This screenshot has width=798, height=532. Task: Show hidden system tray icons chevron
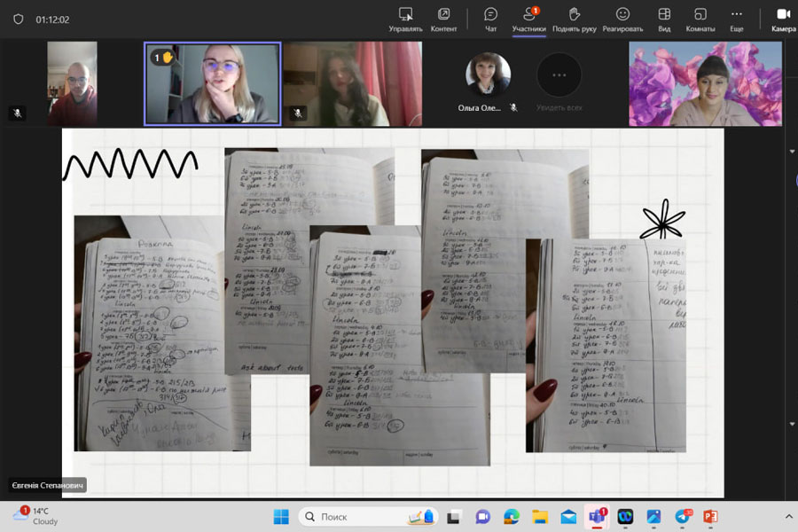click(788, 516)
